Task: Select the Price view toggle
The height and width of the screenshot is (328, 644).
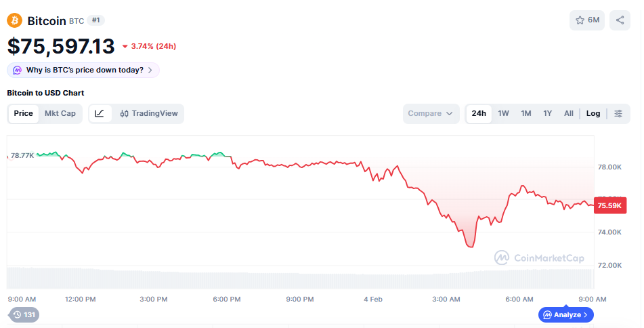Action: click(23, 114)
